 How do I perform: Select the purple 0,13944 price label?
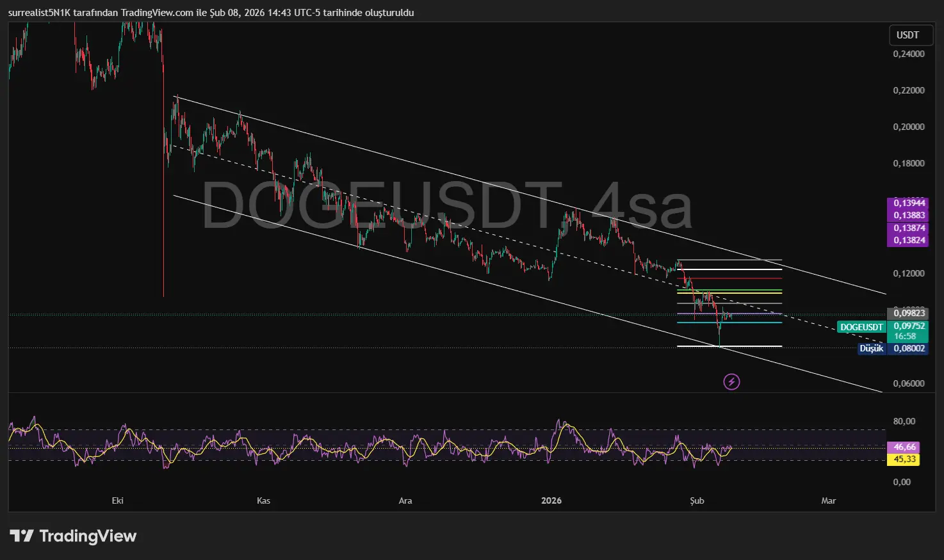(909, 203)
